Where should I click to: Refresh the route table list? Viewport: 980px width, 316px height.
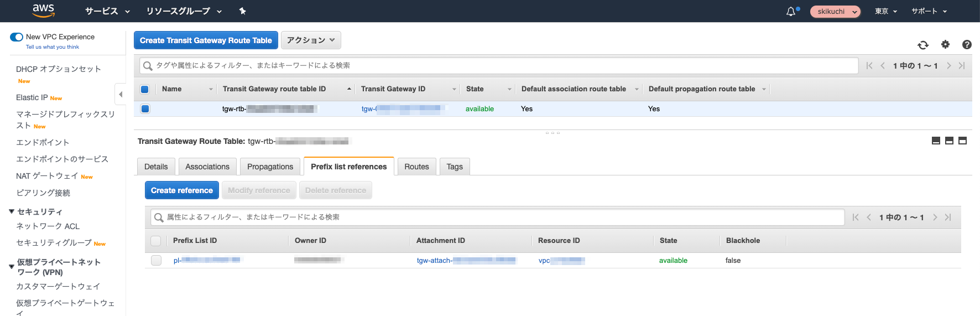click(x=923, y=45)
